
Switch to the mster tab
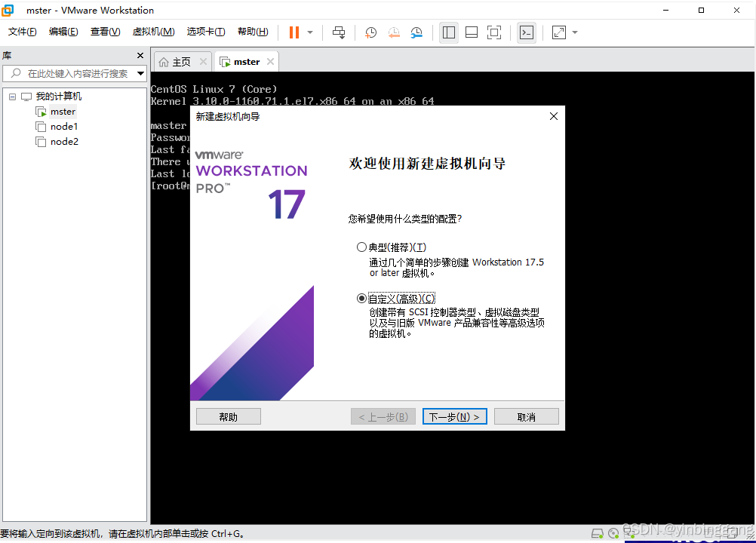coord(247,62)
